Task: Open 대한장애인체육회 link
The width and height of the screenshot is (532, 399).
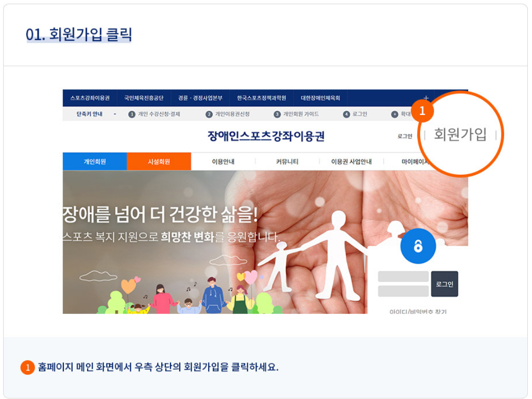Action: point(320,98)
